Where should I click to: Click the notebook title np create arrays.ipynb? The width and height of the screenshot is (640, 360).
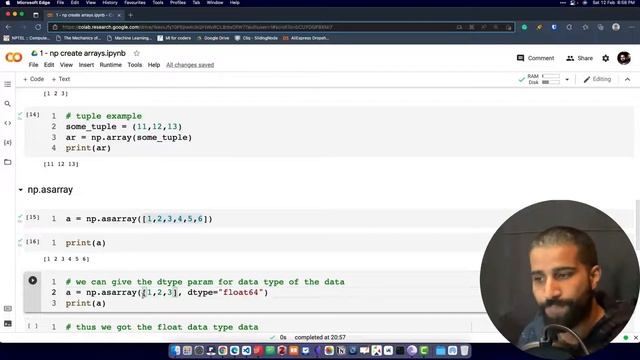pyautogui.click(x=82, y=53)
